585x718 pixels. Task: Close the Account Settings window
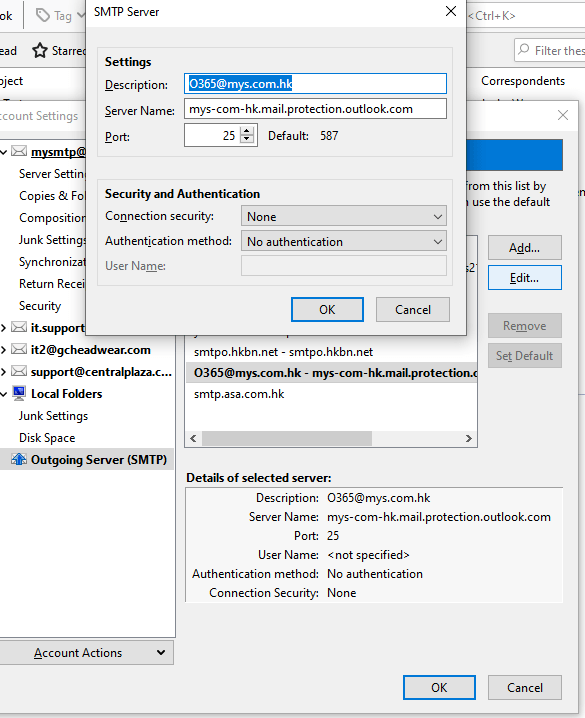(563, 115)
